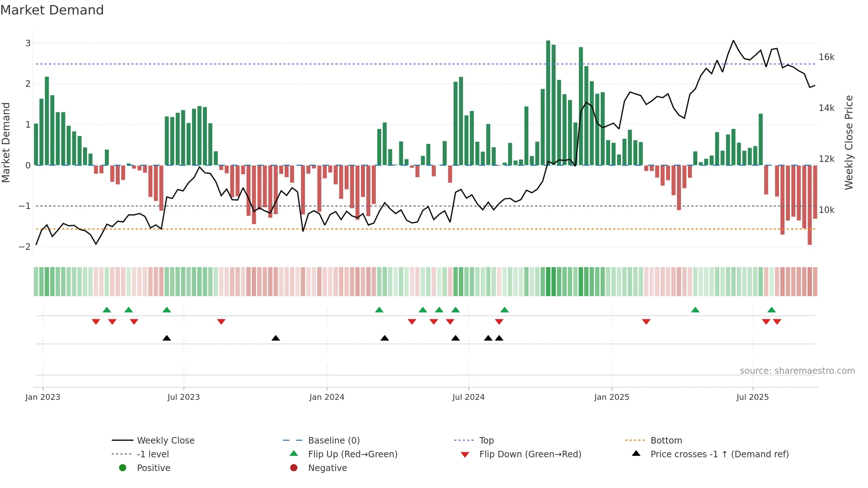Click the Jul 2024 axis label
Screen dimensions: 868x488
(469, 397)
